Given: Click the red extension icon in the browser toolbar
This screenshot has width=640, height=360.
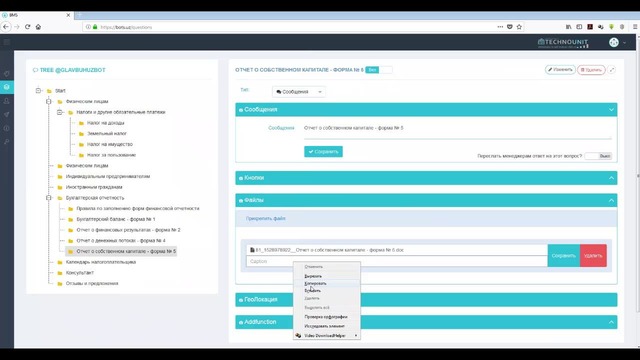Looking at the screenshot, I should (590, 27).
